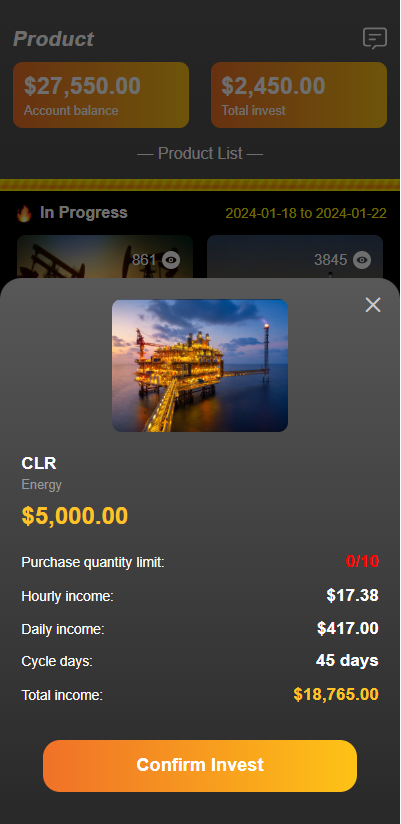This screenshot has width=401, height=824.
Task: Confirm Invest in the CLR product
Action: coord(200,766)
